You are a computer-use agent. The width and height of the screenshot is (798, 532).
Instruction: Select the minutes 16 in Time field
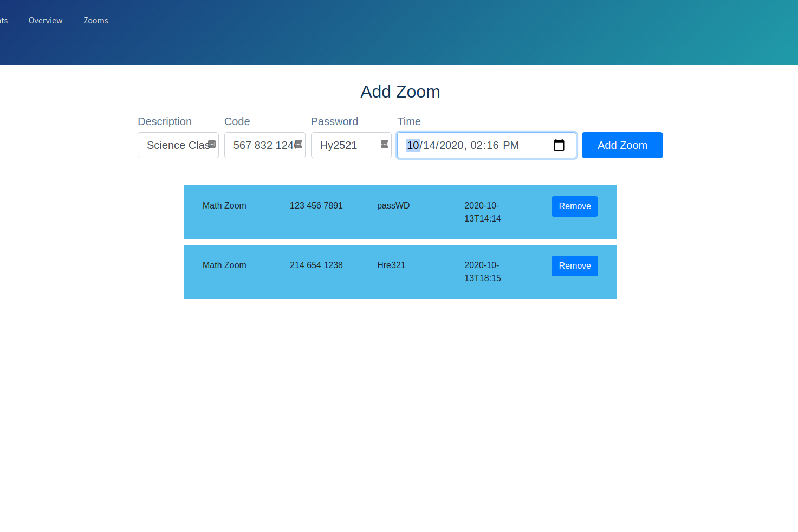[492, 145]
